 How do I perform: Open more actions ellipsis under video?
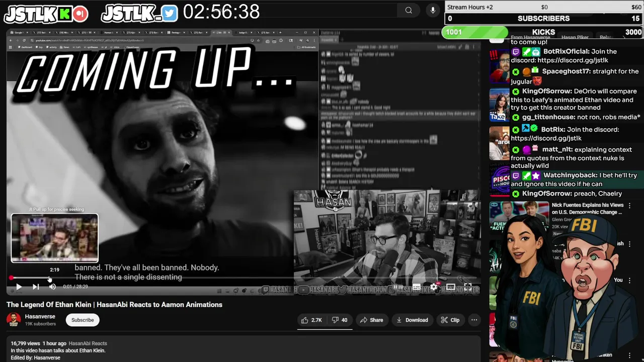(x=474, y=320)
